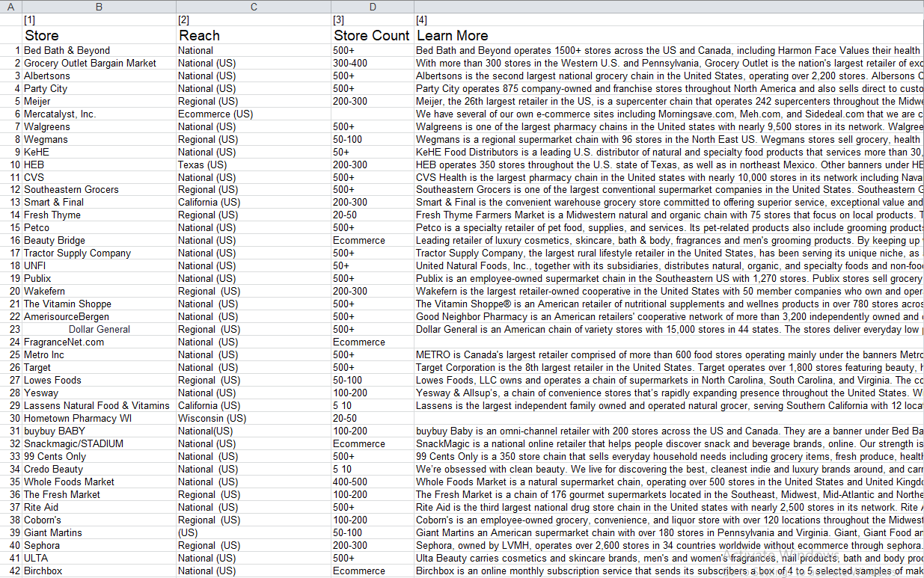
Task: Select the Petco store cell
Action: pos(99,228)
